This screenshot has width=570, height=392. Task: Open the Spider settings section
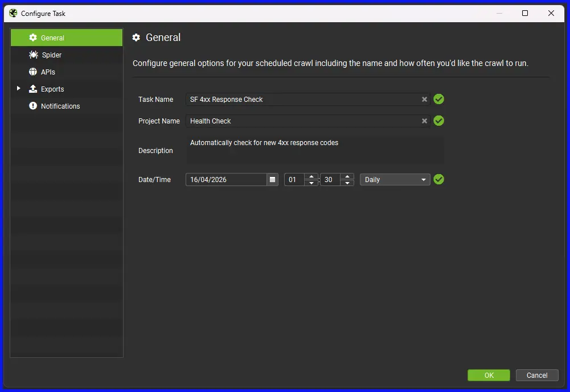tap(67, 55)
